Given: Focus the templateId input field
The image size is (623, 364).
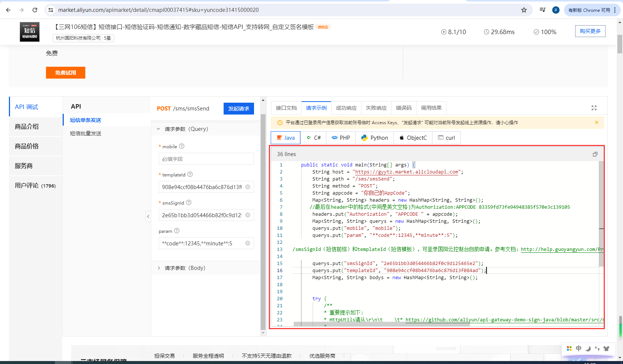Looking at the screenshot, I should tap(206, 187).
